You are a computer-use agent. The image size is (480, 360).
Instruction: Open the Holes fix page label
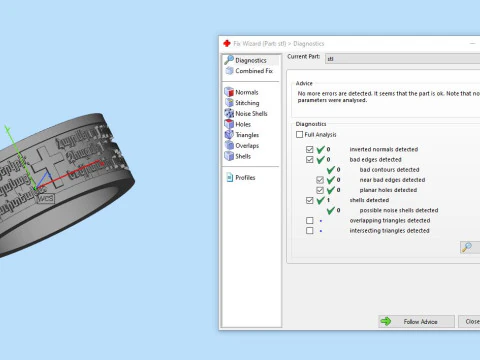click(x=243, y=124)
